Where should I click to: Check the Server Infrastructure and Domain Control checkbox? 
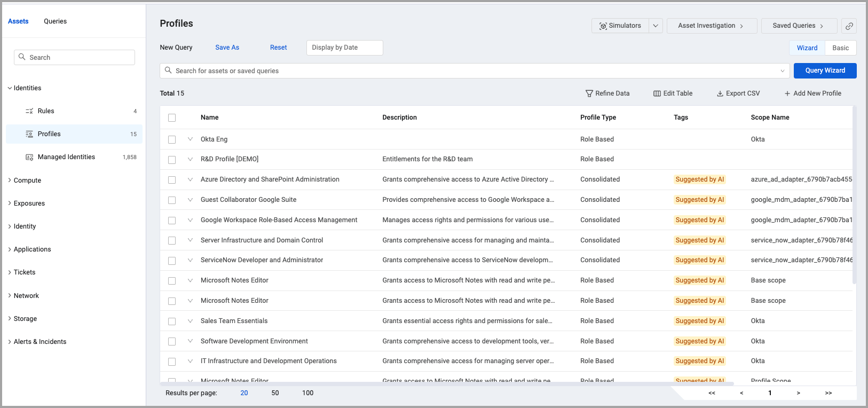172,241
